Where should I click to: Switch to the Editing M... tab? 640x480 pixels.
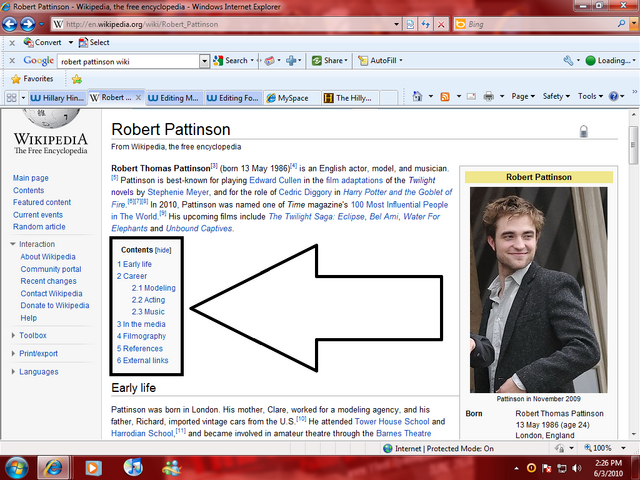174,98
